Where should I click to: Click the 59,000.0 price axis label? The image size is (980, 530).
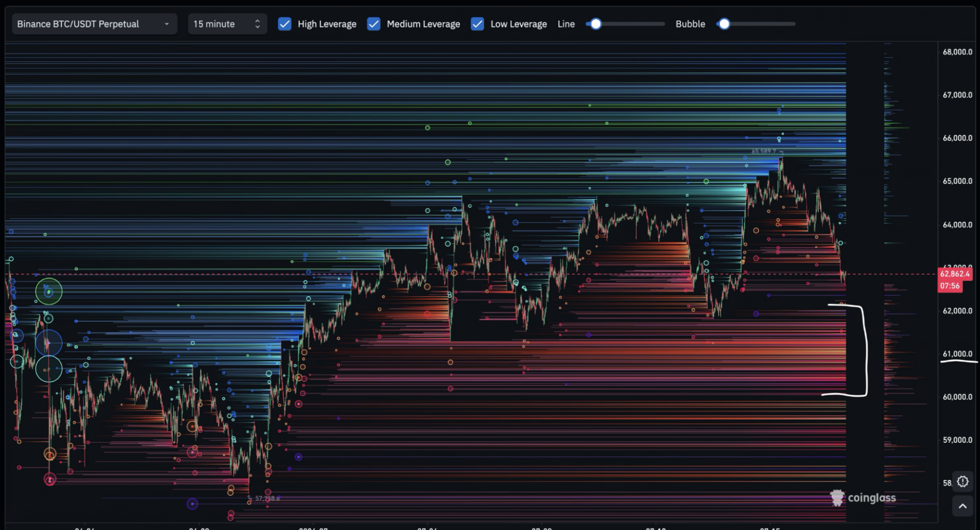(x=957, y=440)
